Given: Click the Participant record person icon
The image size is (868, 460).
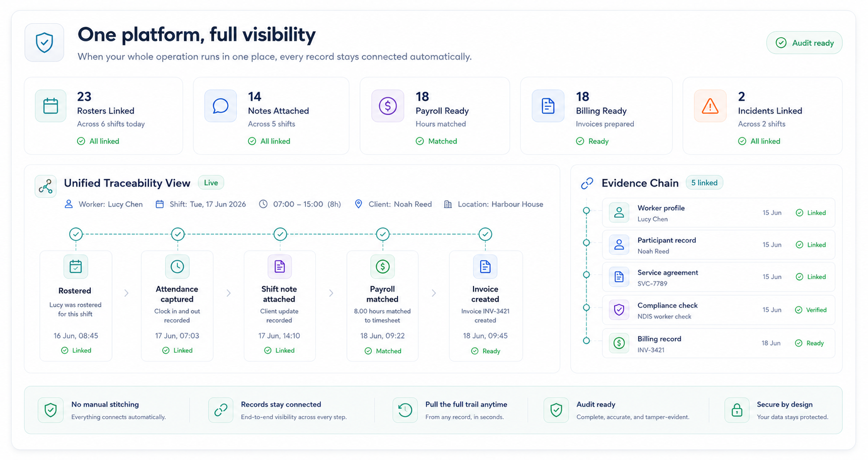Looking at the screenshot, I should coord(619,245).
